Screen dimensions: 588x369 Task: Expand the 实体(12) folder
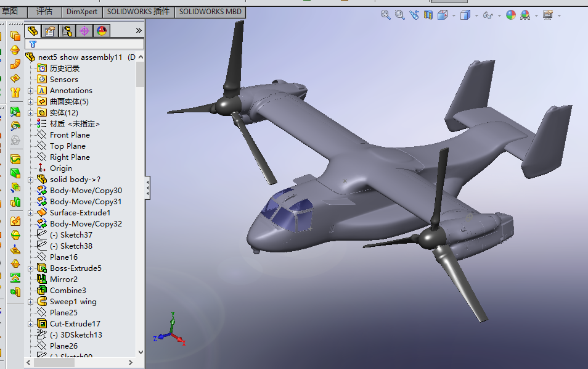point(31,113)
